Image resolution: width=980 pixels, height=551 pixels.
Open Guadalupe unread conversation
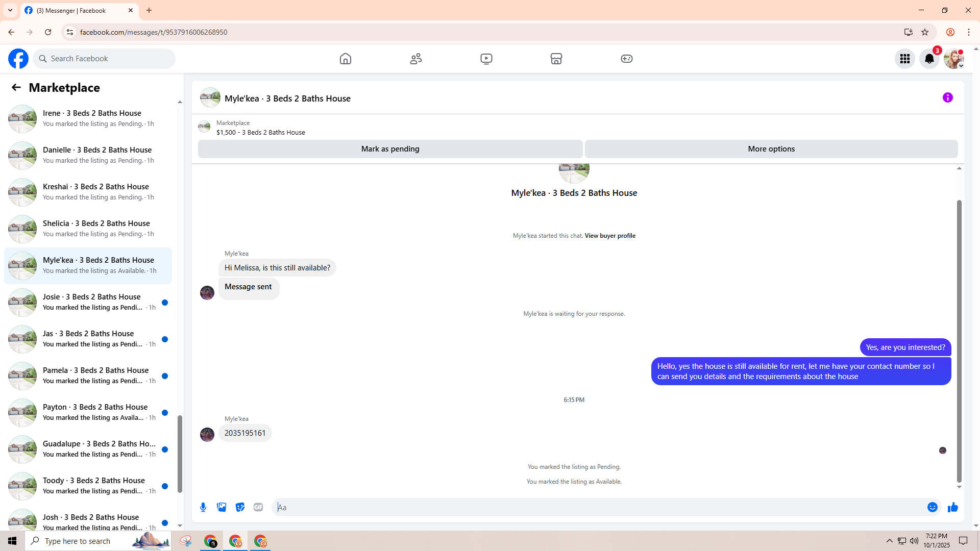pyautogui.click(x=88, y=449)
